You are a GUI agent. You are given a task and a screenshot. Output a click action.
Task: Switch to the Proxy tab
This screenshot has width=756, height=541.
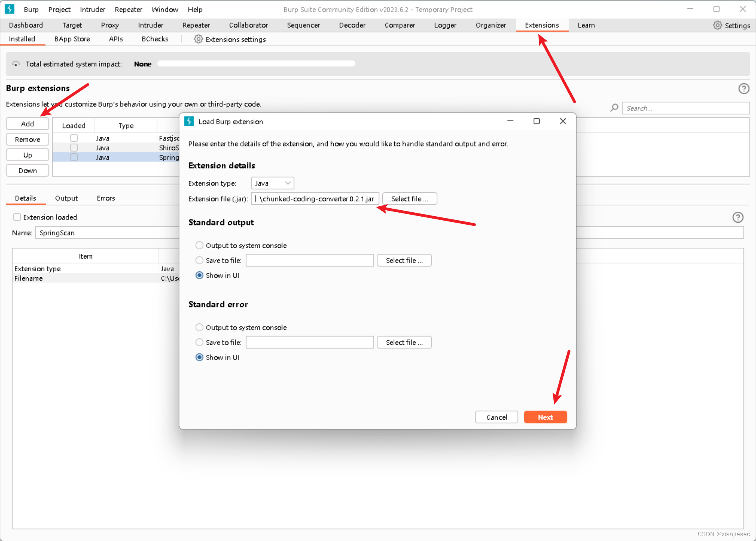110,25
